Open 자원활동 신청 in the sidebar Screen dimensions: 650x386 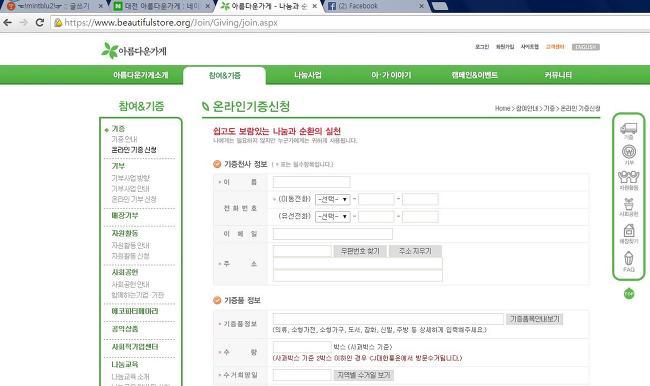(130, 256)
